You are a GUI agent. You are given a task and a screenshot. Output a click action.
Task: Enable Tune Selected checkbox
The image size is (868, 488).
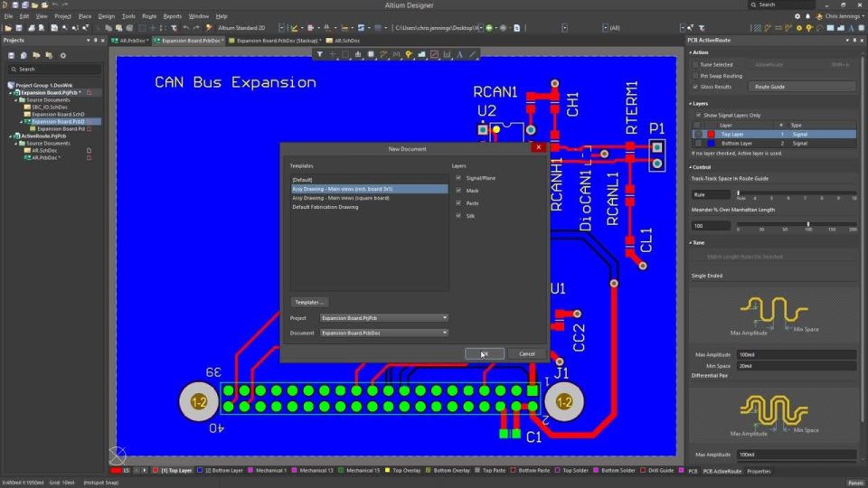tap(696, 65)
